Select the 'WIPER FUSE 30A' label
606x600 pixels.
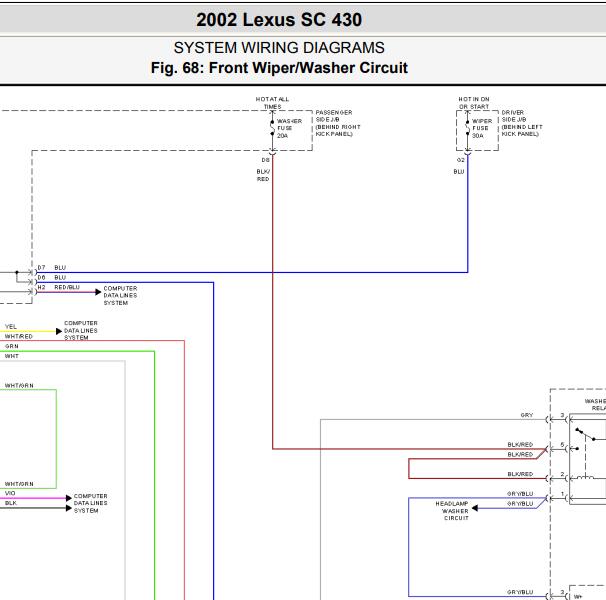[482, 128]
